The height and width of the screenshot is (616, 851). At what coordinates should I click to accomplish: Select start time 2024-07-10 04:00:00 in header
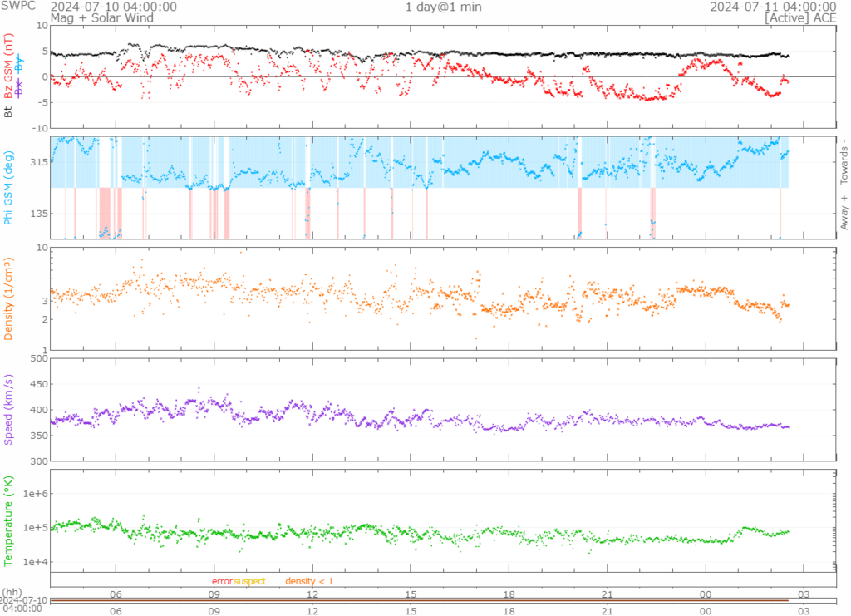pos(113,7)
